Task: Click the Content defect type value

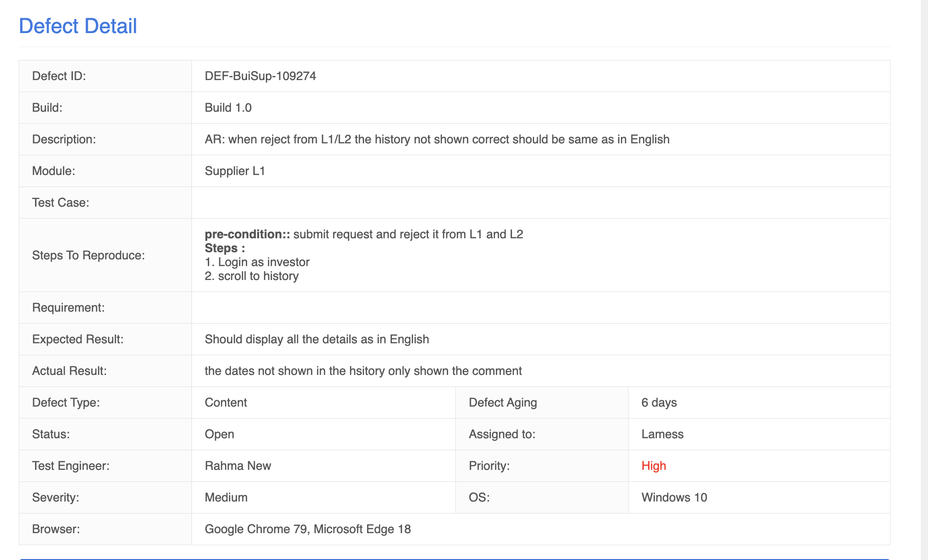Action: 226,403
